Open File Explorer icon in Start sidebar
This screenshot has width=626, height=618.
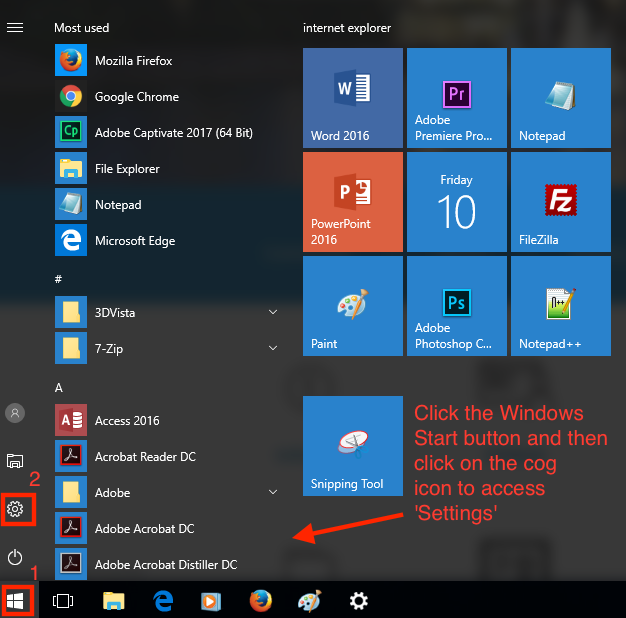coord(15,461)
